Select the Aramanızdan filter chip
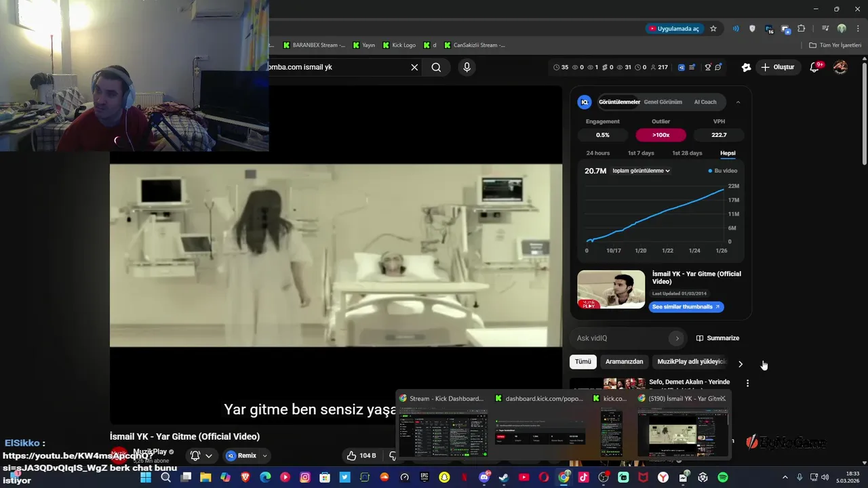868x488 pixels. pyautogui.click(x=624, y=362)
